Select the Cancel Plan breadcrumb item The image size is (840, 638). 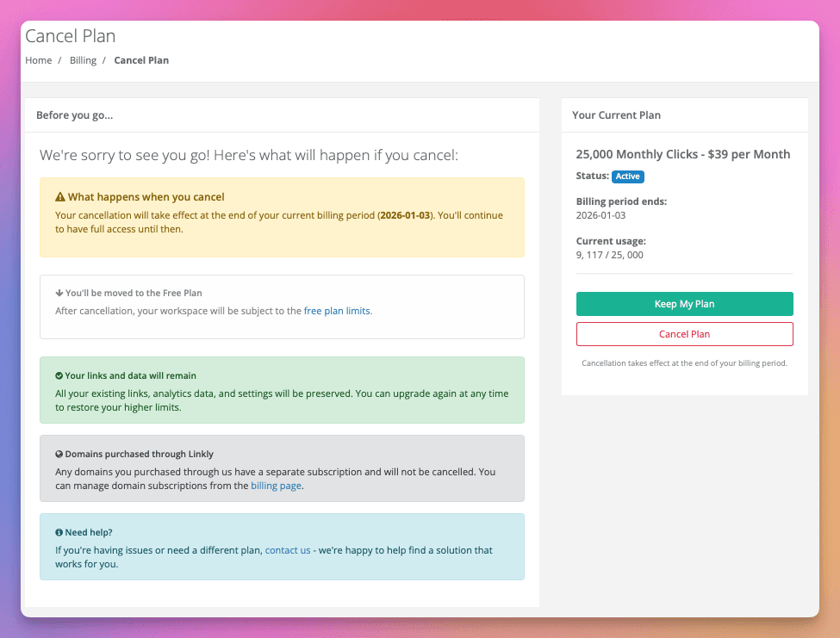coord(141,60)
